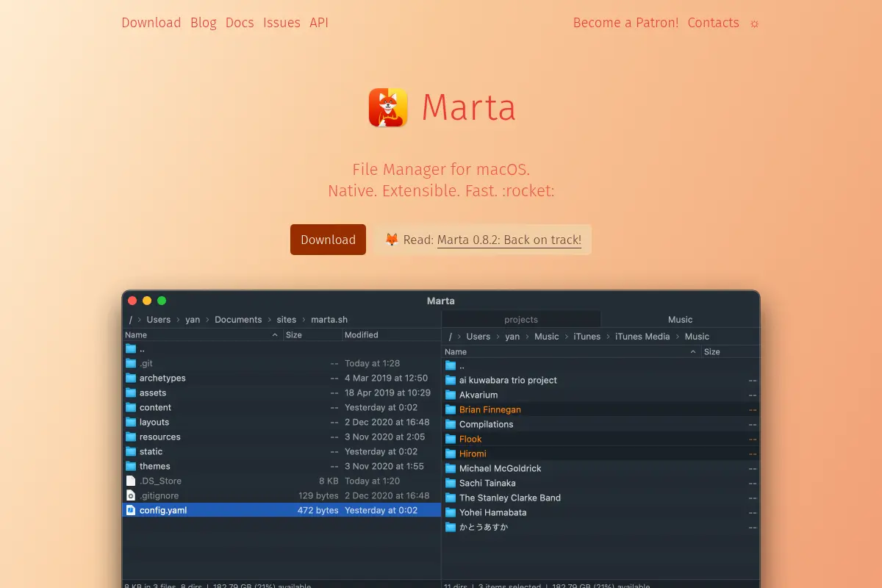882x588 pixels.
Task: Select the Brian Finnegan folder name
Action: click(490, 409)
